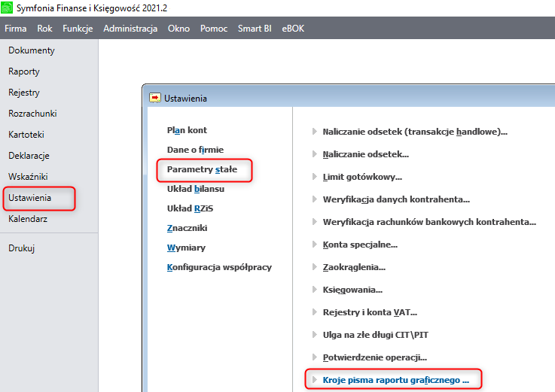555x392 pixels.
Task: Open Weryfikacja rachunków bankowych kontrahenta... text
Action: (429, 222)
